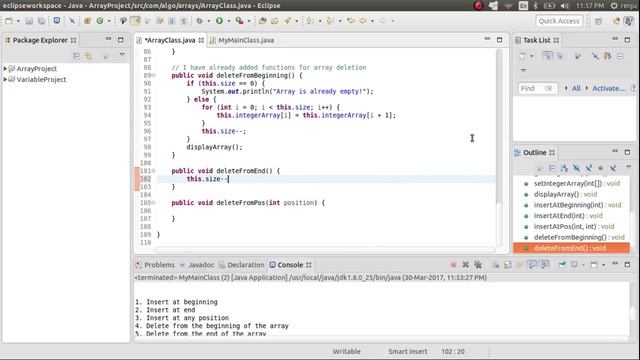
Task: Open the Task List view menu arrow
Action: 523,70
